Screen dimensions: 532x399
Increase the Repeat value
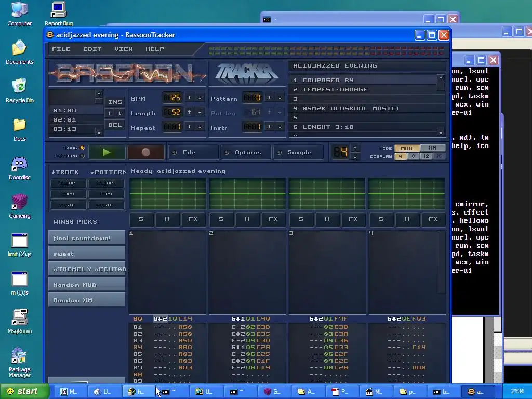pos(189,127)
